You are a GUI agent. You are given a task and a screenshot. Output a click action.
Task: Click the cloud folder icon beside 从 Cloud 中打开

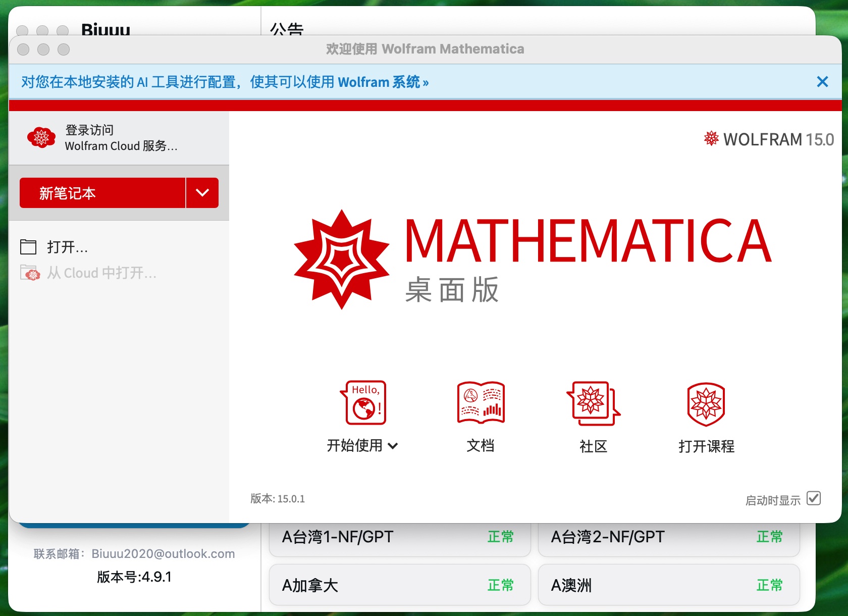click(x=30, y=273)
